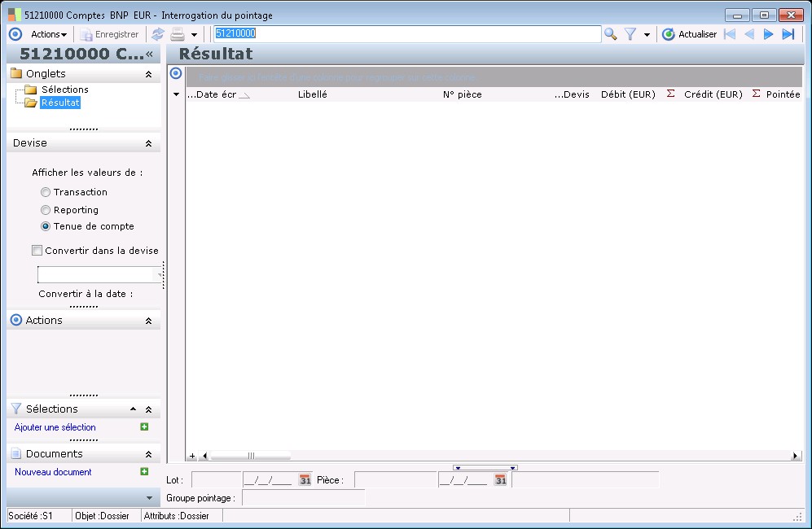Collapse the Devise section

148,143
